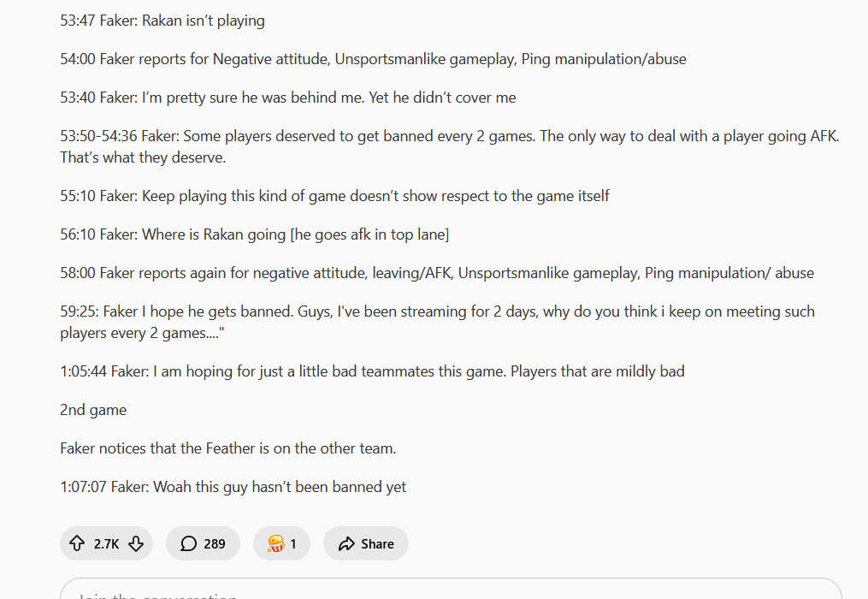Click the "2nd game" text
The width and height of the screenshot is (868, 599).
pyautogui.click(x=93, y=410)
